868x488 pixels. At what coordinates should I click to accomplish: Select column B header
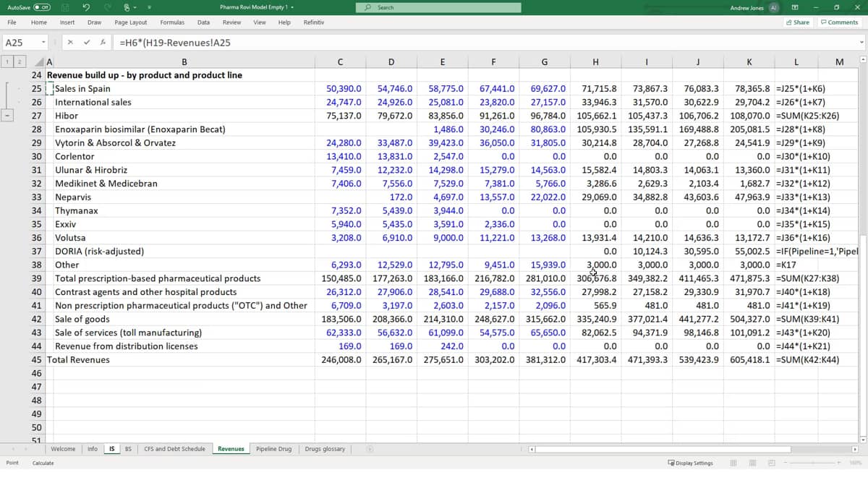point(184,62)
